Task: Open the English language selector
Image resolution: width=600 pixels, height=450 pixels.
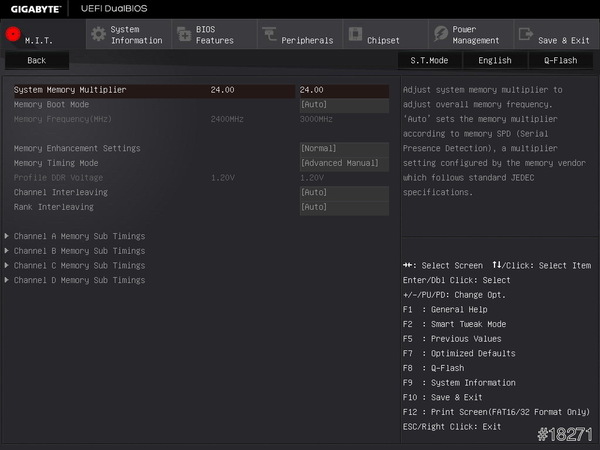Action: (x=494, y=60)
